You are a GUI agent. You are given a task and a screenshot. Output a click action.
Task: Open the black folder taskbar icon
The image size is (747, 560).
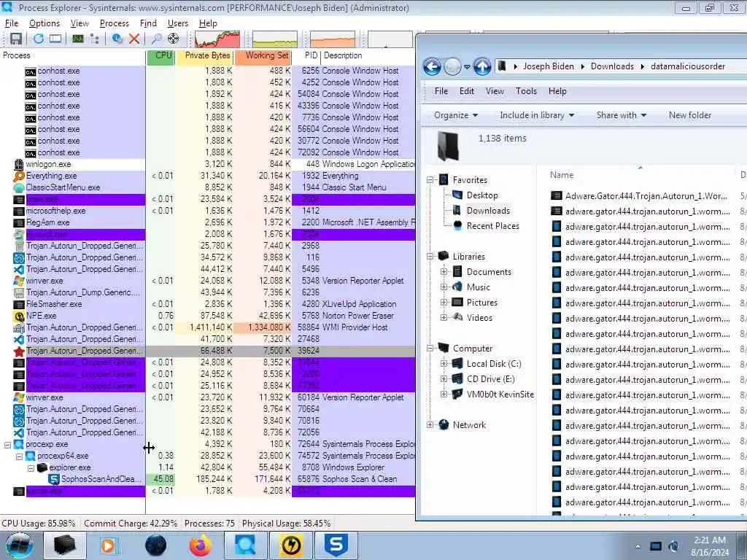click(x=65, y=545)
